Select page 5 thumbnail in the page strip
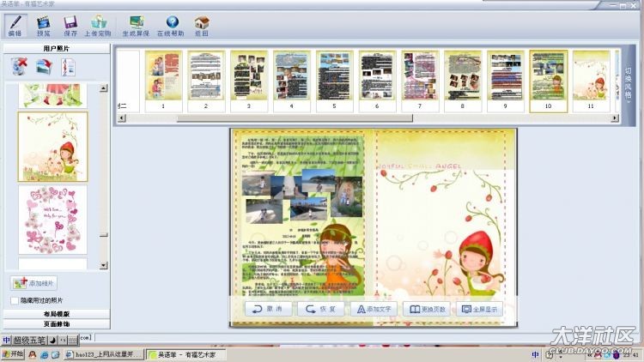The image size is (644, 362). (x=334, y=75)
